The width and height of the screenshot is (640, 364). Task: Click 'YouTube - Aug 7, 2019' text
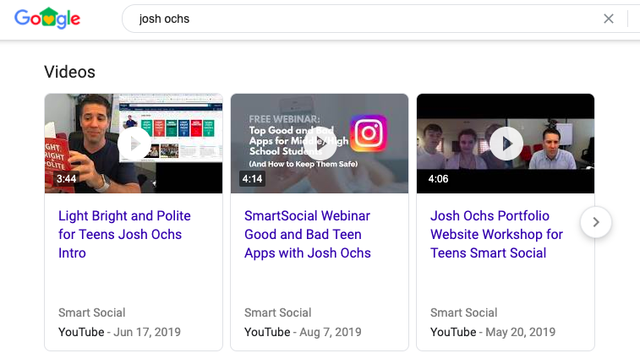[x=303, y=332]
